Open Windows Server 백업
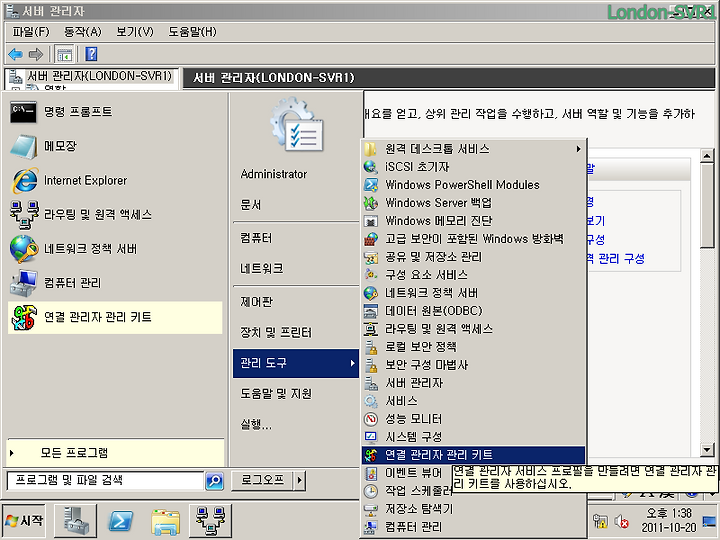This screenshot has height=540, width=720. (x=473, y=202)
